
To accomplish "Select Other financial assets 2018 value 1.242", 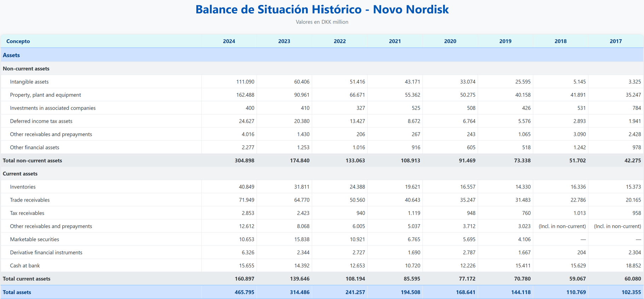I will click(x=578, y=147).
